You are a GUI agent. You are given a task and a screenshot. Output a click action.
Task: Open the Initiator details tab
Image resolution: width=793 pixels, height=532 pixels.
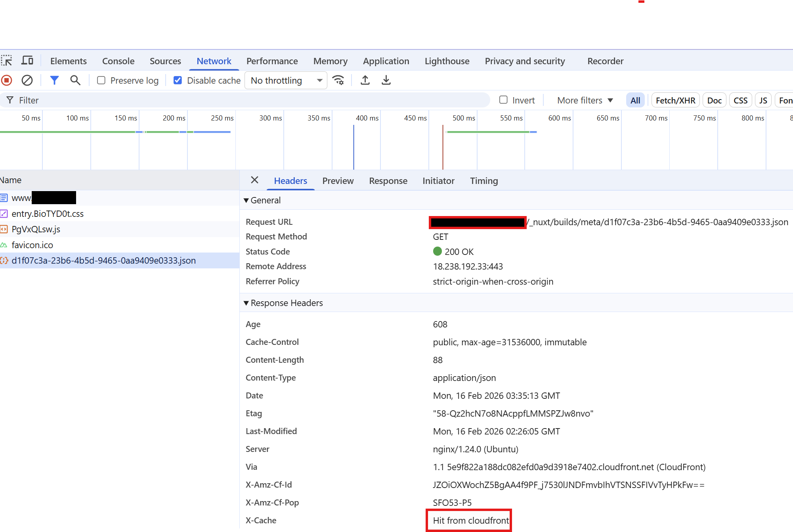tap(438, 181)
